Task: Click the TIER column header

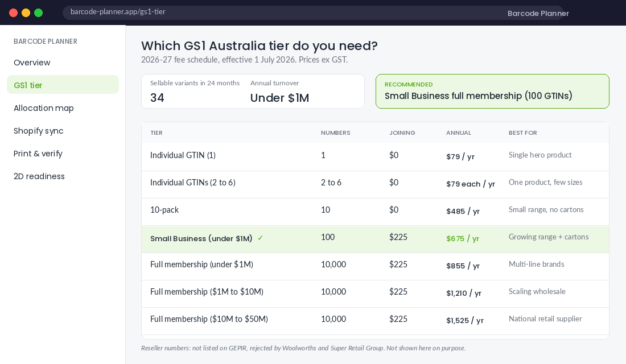Action: 156,133
